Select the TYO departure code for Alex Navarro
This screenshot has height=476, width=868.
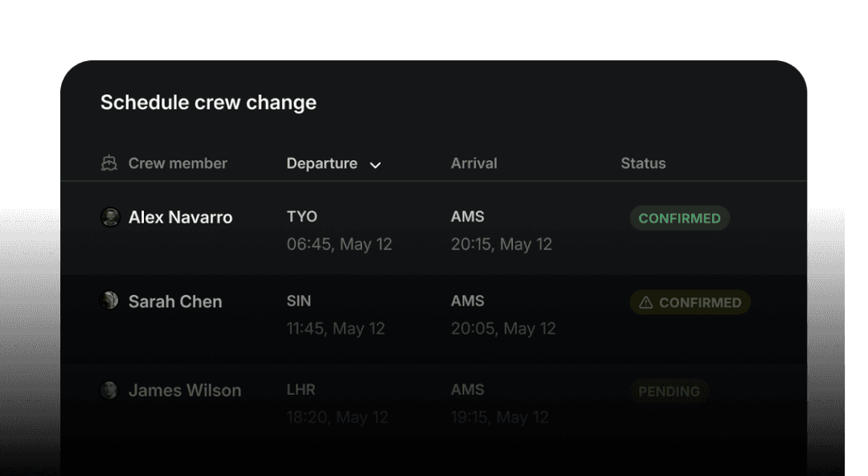pos(302,216)
